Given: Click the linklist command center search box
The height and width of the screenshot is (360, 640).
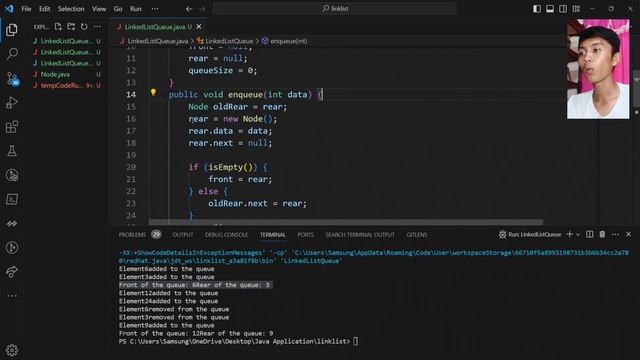Looking at the screenshot, I should point(334,9).
